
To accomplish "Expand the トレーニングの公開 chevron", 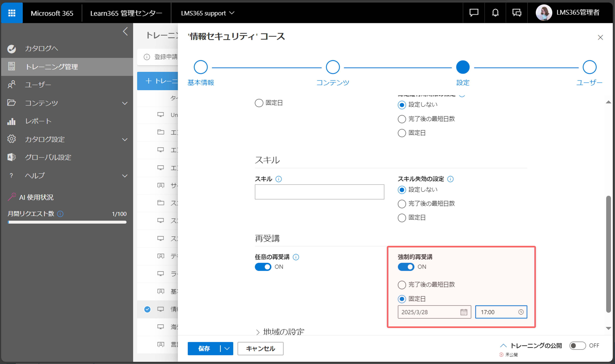I will click(503, 346).
